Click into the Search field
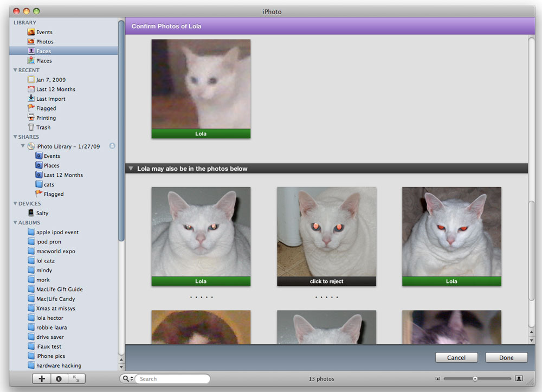 172,379
